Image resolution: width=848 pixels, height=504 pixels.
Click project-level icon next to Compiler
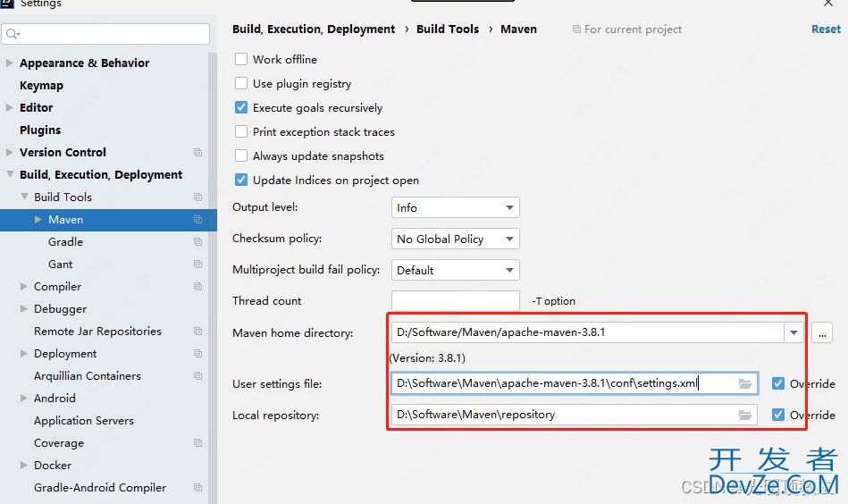[x=198, y=287]
